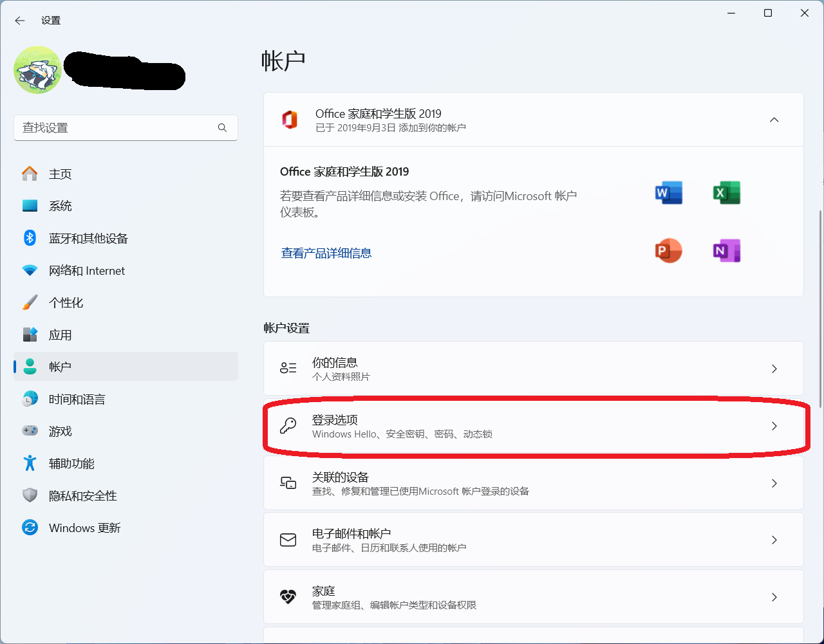The image size is (824, 644).
Task: Click the Wi-Fi icon in the sidebar
Action: (x=30, y=270)
